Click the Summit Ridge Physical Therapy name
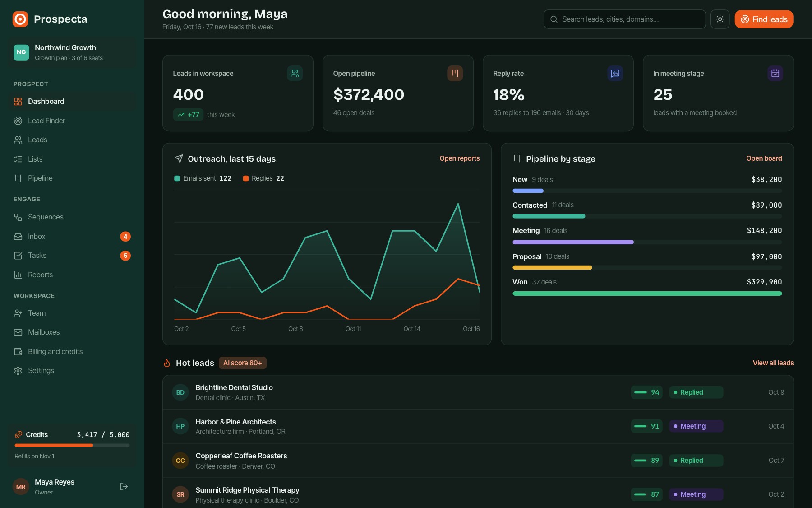This screenshot has width=812, height=508. click(x=247, y=490)
